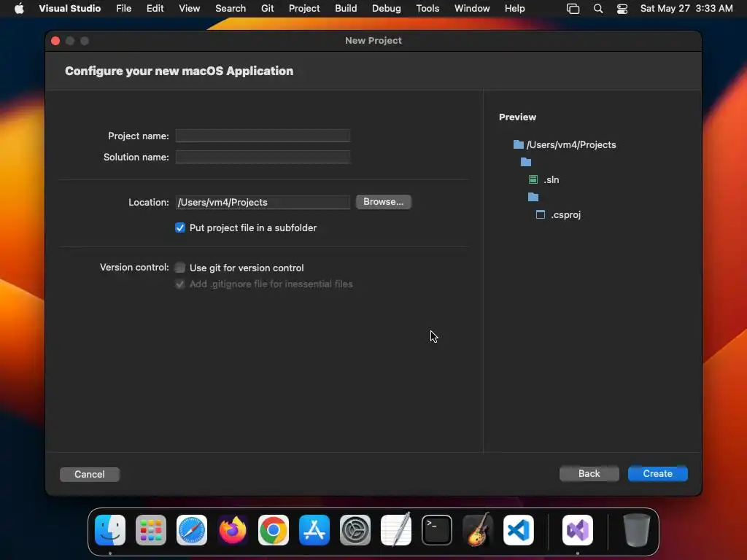Viewport: 747px width, 560px height.
Task: Launch Safari from the dock
Action: [192, 530]
